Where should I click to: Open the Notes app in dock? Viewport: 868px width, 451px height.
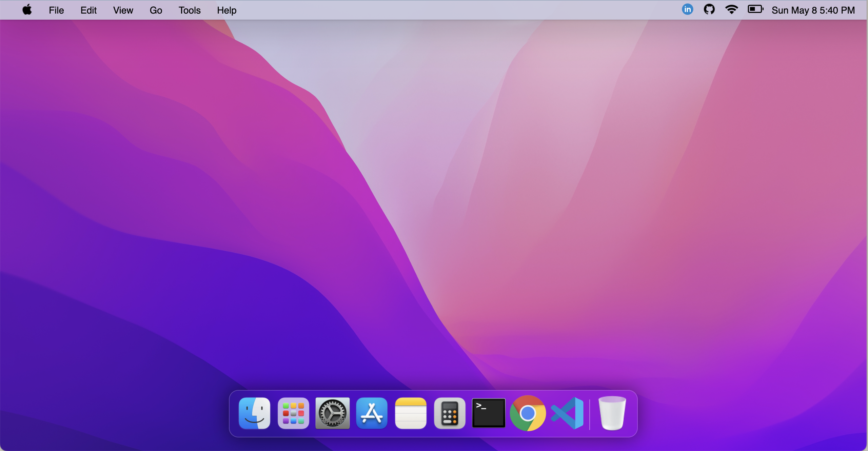tap(411, 413)
